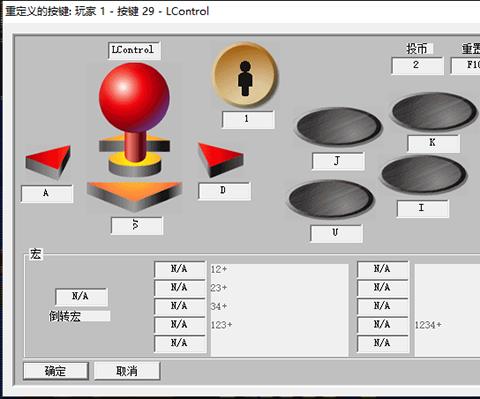Click the coin key field showing 2
Viewport: 480px width, 399px height.
click(x=417, y=65)
